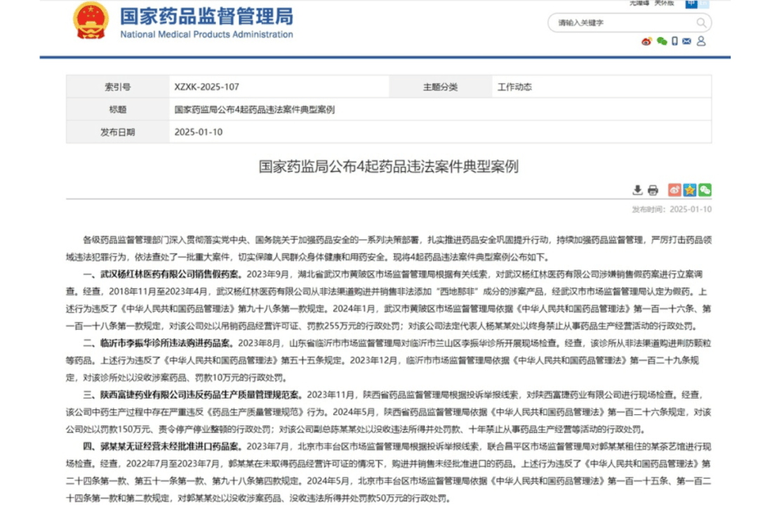Click National Medical Products Administration text
Screen dimensions: 758x532
206,34
